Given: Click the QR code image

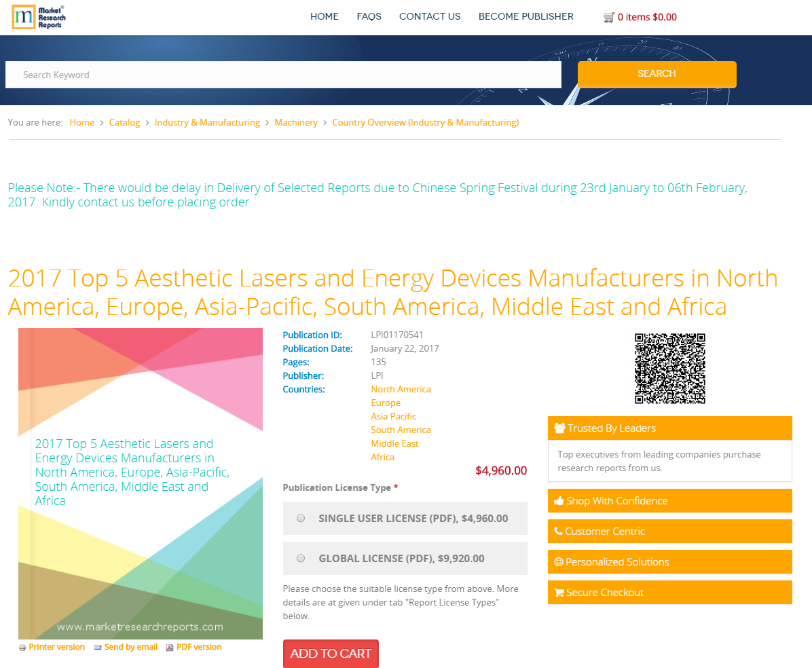Looking at the screenshot, I should click(x=670, y=369).
